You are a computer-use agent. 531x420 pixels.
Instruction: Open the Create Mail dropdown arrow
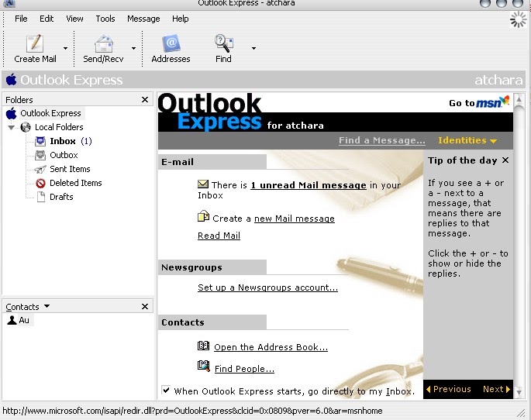coord(65,48)
